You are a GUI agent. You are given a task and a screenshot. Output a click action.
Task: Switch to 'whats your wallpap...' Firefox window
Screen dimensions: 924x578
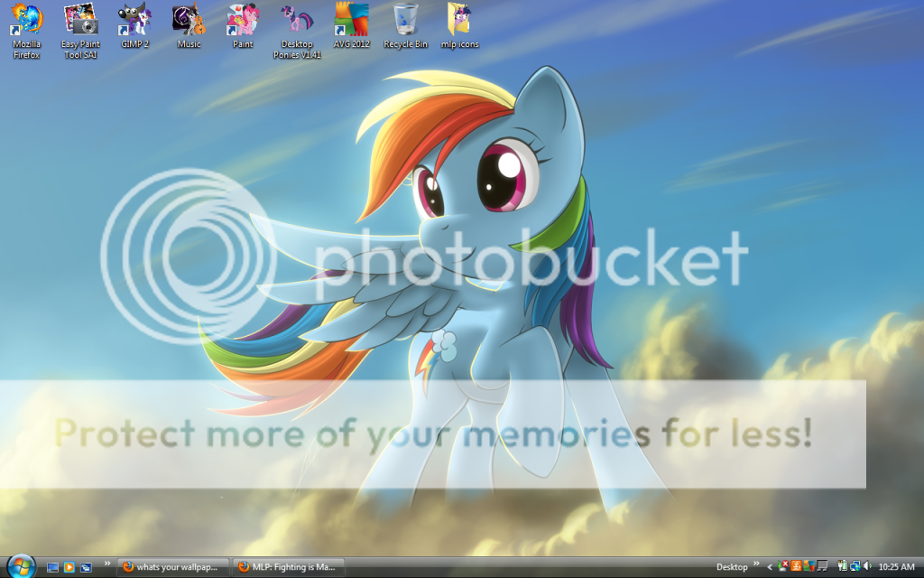[173, 567]
